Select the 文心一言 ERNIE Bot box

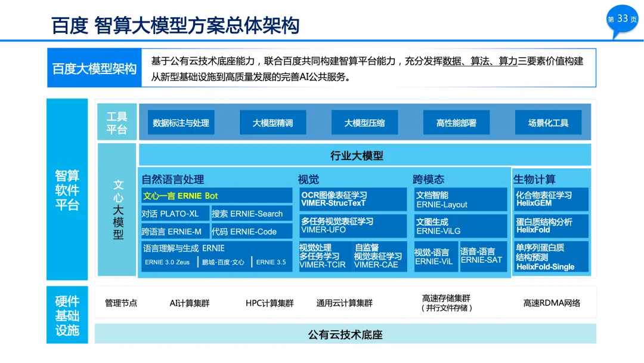217,196
